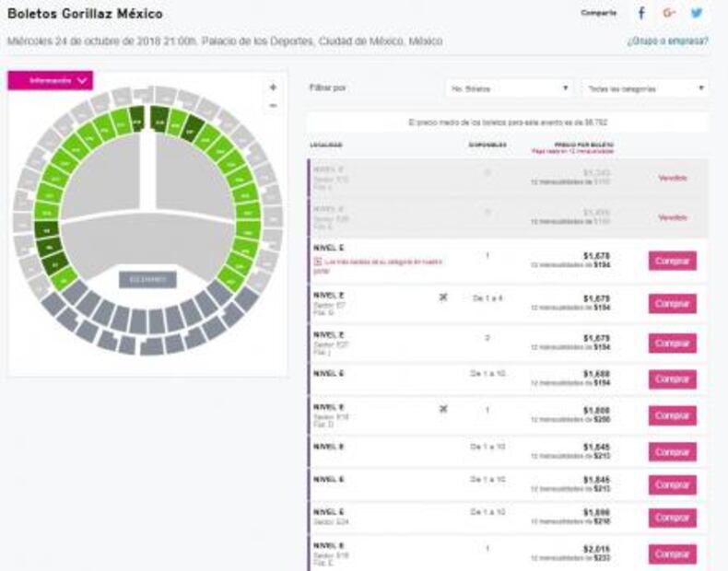The width and height of the screenshot is (728, 571).
Task: Click Comprar on the $1,898 Sector E24 listing
Action: pos(672,518)
